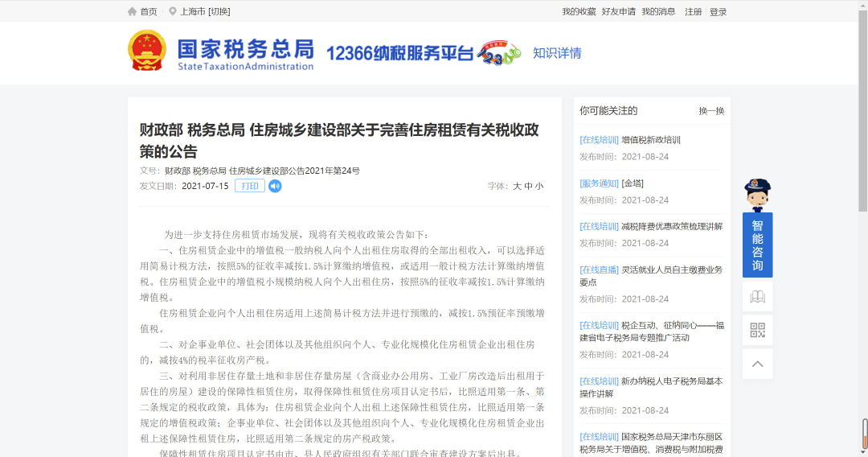868x457 pixels.
Task: Click the 登录 link
Action: coord(718,11)
